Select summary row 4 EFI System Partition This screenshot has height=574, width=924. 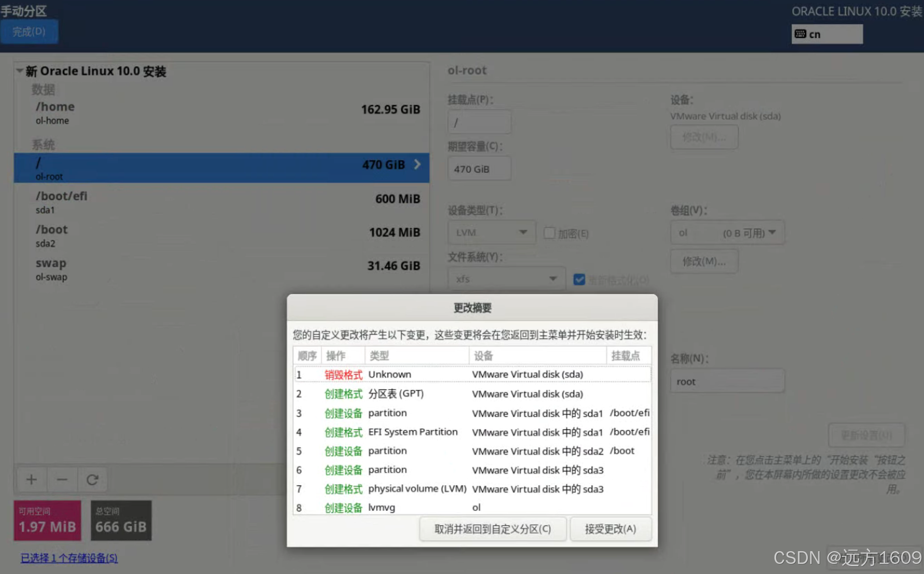pos(473,432)
